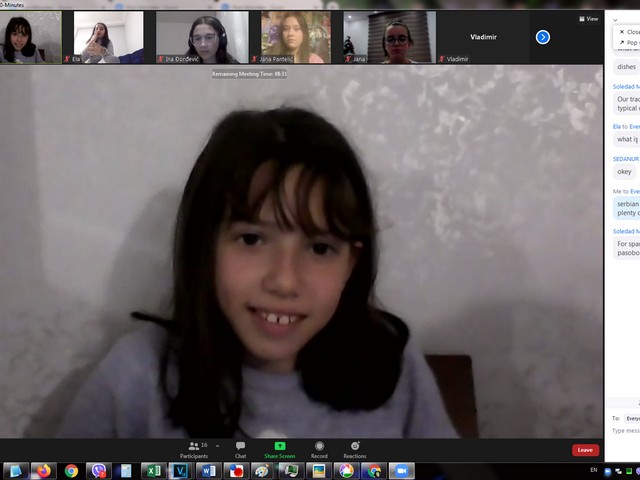Open the Participants panel
This screenshot has height=480, width=640.
(194, 450)
